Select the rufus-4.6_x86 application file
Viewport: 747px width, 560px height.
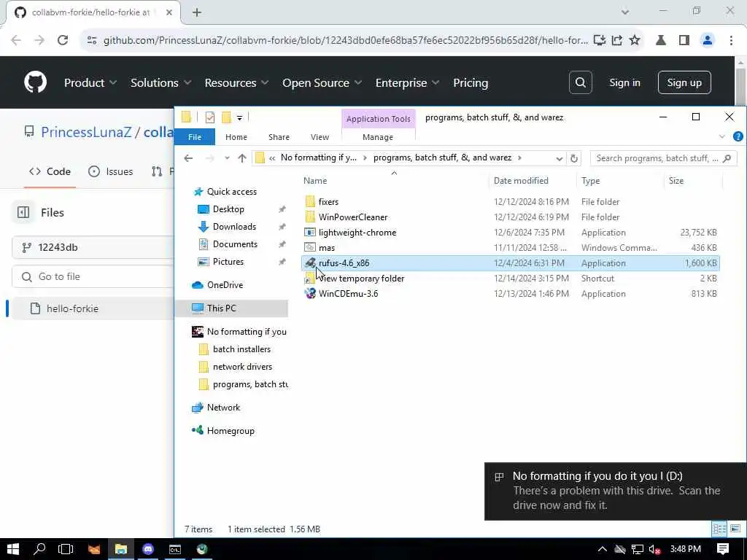click(510, 262)
